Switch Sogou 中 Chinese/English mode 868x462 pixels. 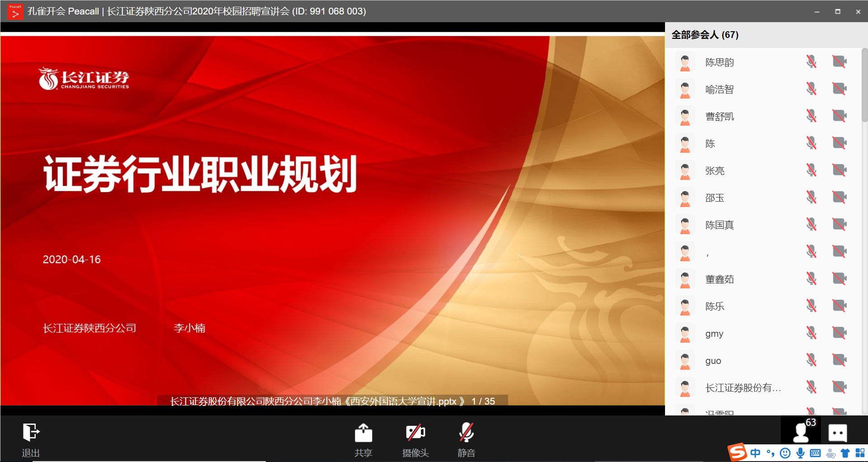point(755,453)
